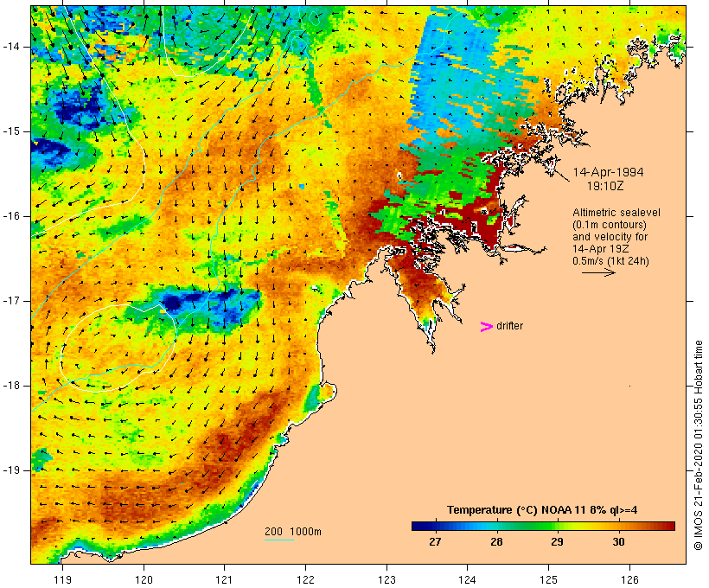709x588 pixels.
Task: Click the text '0.5m/s (1kt 24h)'
Action: (x=610, y=261)
